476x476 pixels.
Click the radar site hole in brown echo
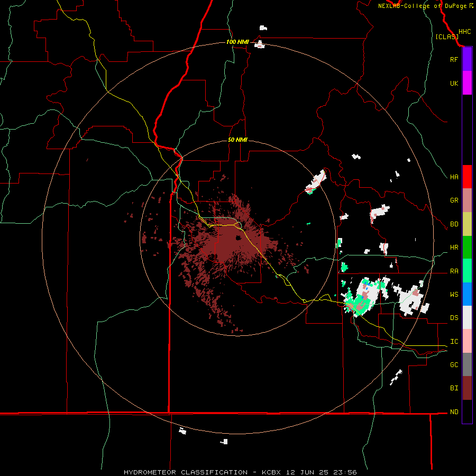click(238, 237)
